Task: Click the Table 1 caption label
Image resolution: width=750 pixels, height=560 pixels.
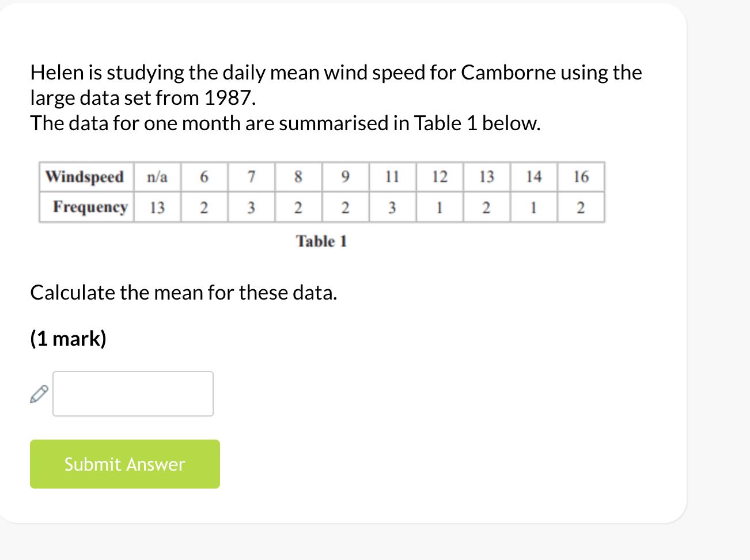Action: (321, 241)
